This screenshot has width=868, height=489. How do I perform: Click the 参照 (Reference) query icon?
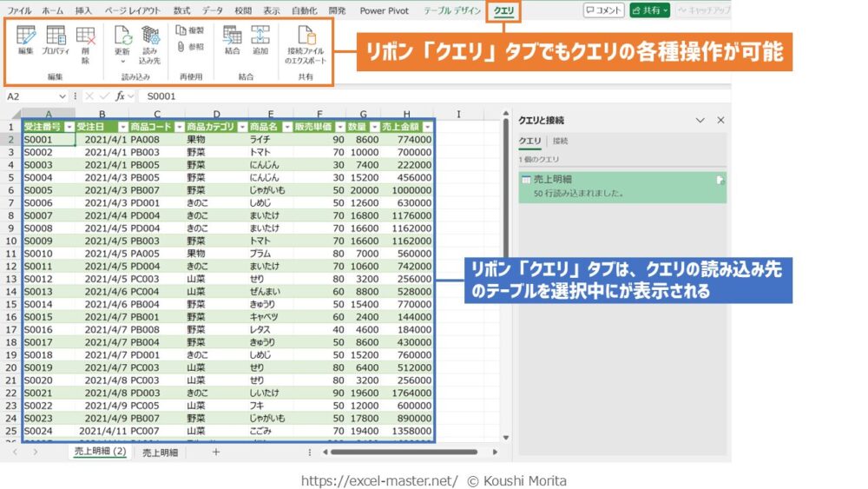(191, 47)
